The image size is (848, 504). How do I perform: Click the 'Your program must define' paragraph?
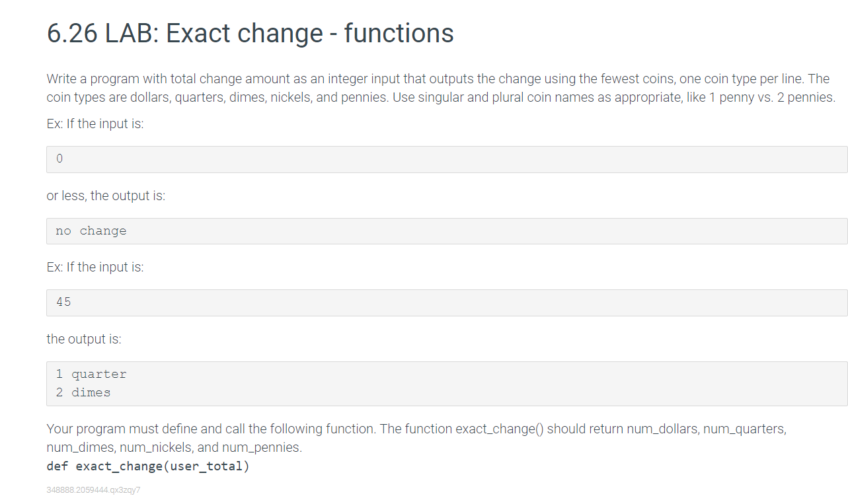(416, 438)
